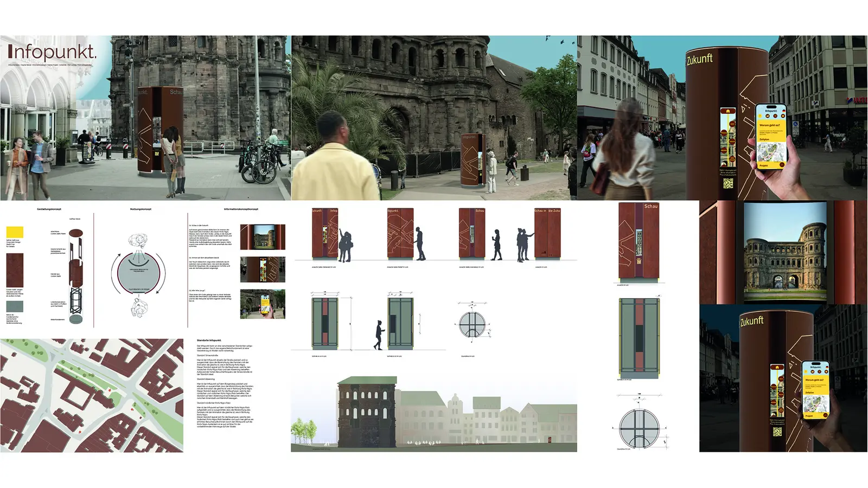Screen dimensions: 868x488
Task: Pick the grey-green concrete swatch
Action: pos(15,306)
